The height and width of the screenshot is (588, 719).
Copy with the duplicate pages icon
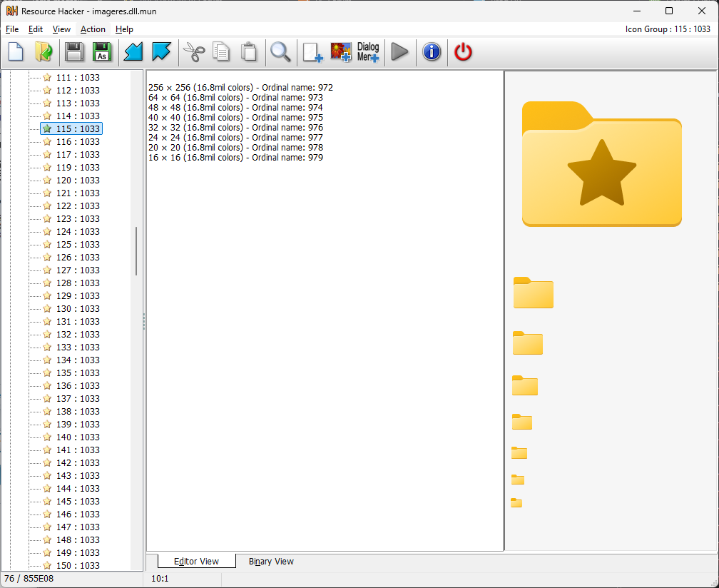tap(221, 52)
